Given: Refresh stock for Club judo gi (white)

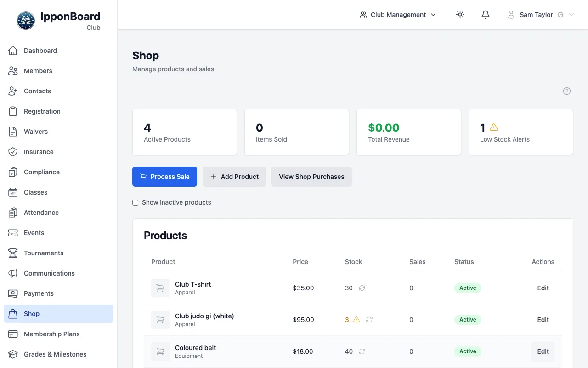Looking at the screenshot, I should pyautogui.click(x=369, y=320).
